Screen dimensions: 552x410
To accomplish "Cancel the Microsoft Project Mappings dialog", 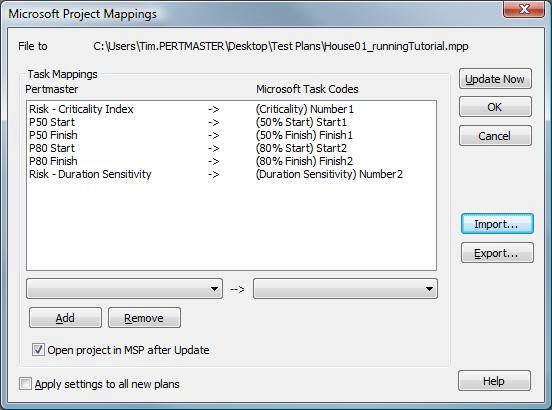I will (x=495, y=136).
